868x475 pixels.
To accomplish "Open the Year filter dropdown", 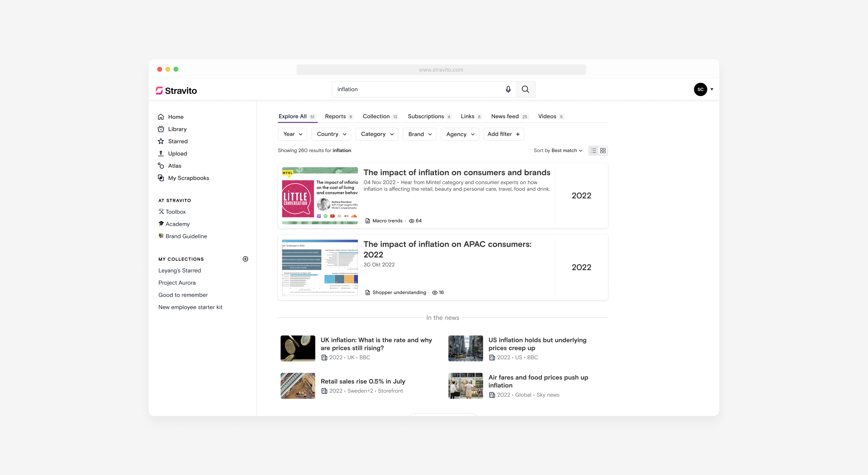I will [x=292, y=134].
